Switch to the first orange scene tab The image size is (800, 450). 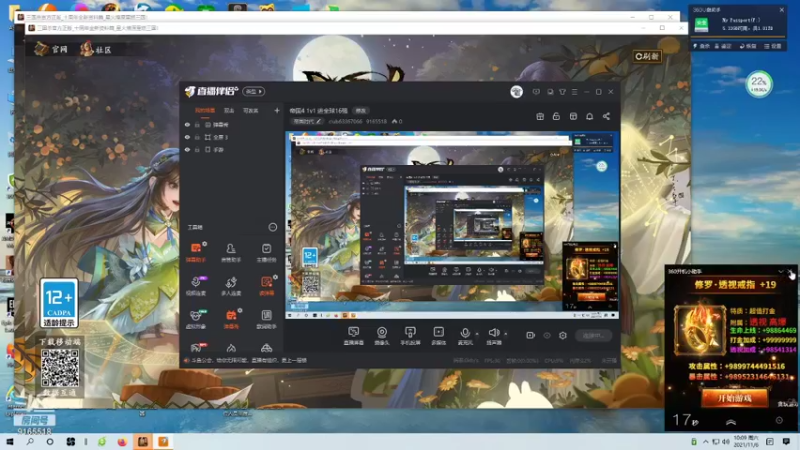pyautogui.click(x=205, y=110)
